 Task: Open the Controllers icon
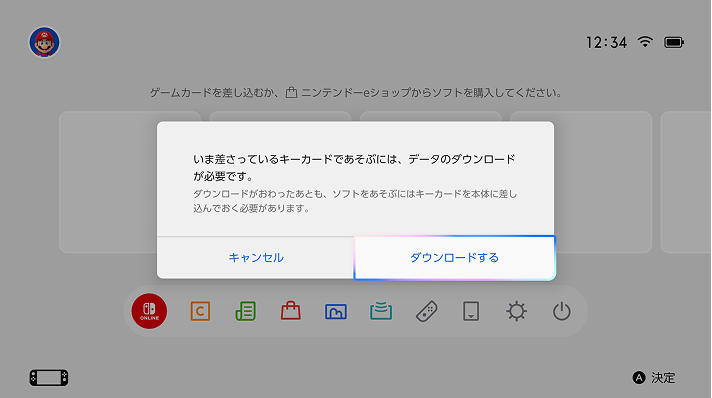[x=426, y=311]
